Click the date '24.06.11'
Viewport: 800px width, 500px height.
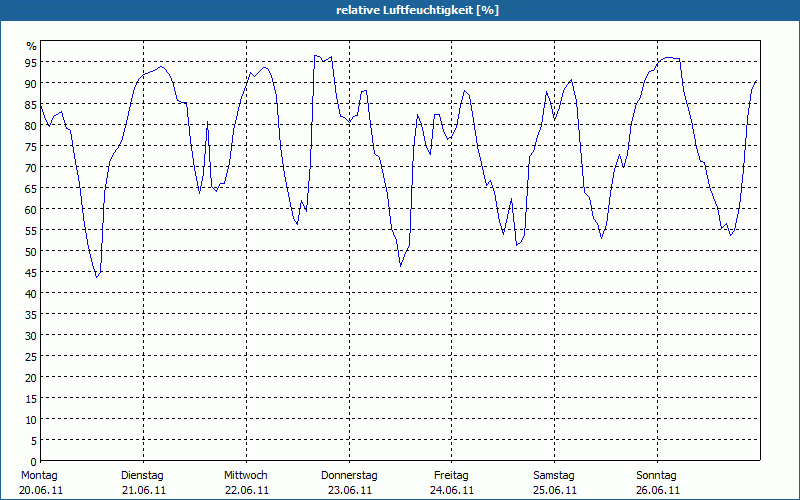pos(452,491)
